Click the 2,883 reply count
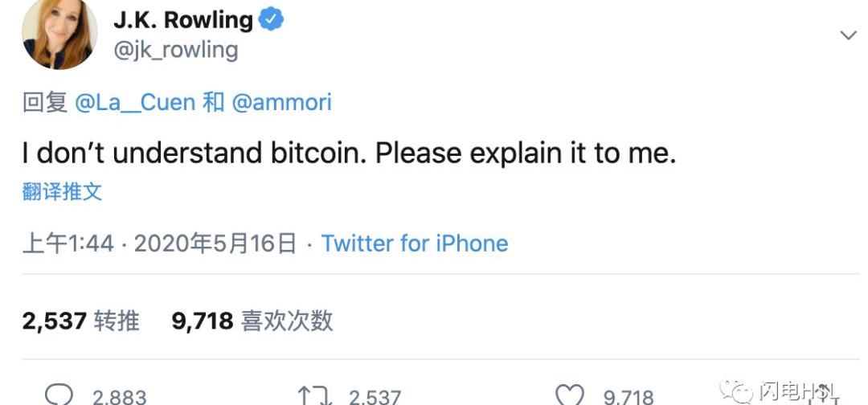This screenshot has width=868, height=405. [119, 396]
